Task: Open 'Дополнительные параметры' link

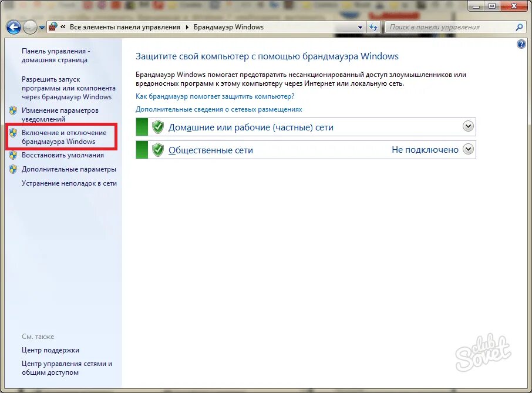Action: [69, 169]
